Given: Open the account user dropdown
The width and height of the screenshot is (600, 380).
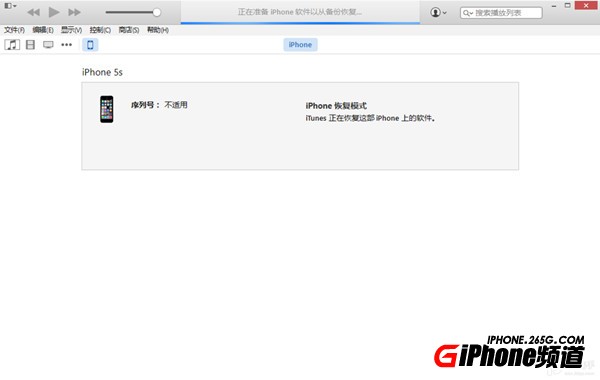Looking at the screenshot, I should [x=438, y=12].
